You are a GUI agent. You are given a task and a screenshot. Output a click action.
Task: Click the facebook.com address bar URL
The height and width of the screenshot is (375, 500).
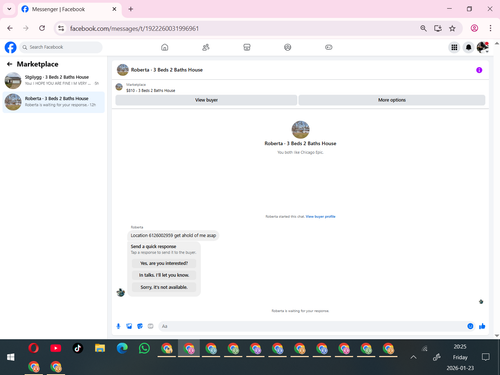[x=134, y=28]
